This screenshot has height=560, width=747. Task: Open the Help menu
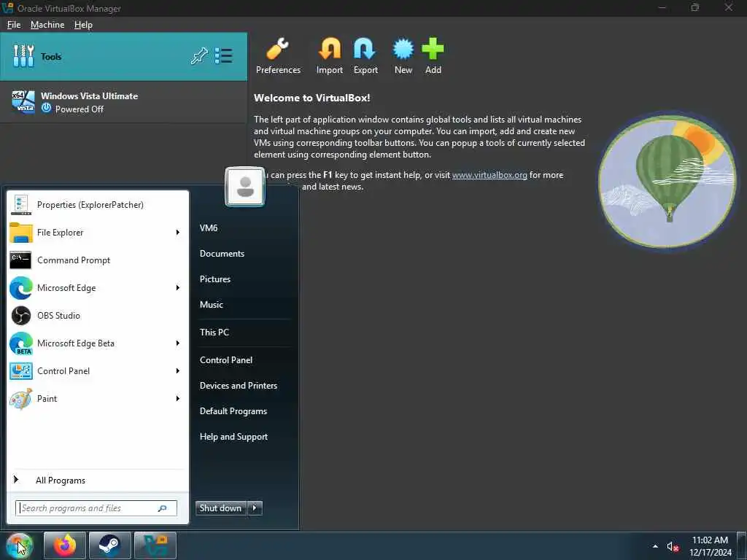coord(83,25)
